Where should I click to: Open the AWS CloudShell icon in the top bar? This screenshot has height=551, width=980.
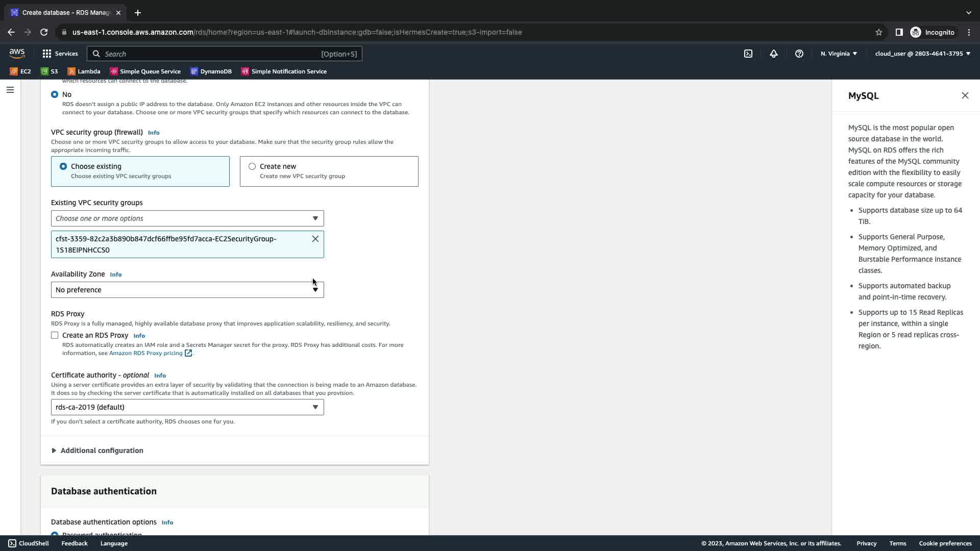point(748,54)
